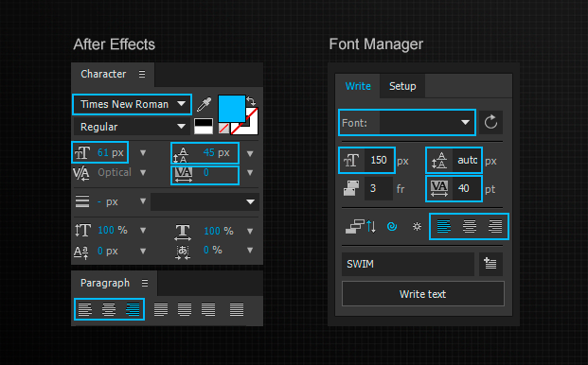Align text right in Paragraph panel
This screenshot has width=588, height=365.
tap(133, 309)
